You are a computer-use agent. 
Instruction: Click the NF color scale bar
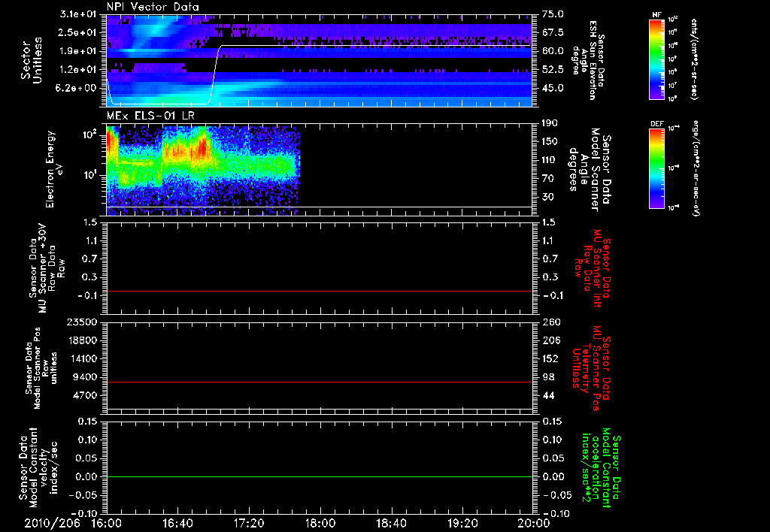click(x=656, y=59)
